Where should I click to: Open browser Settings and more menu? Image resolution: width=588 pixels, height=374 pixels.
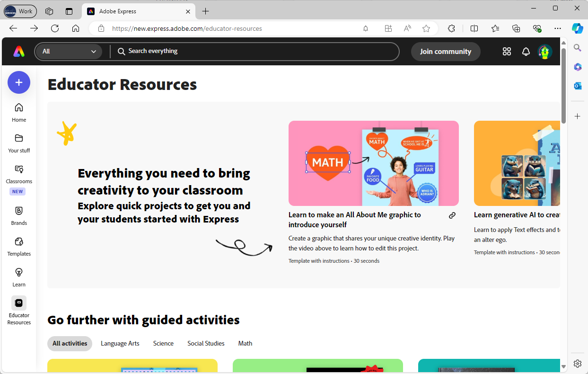coord(558,28)
